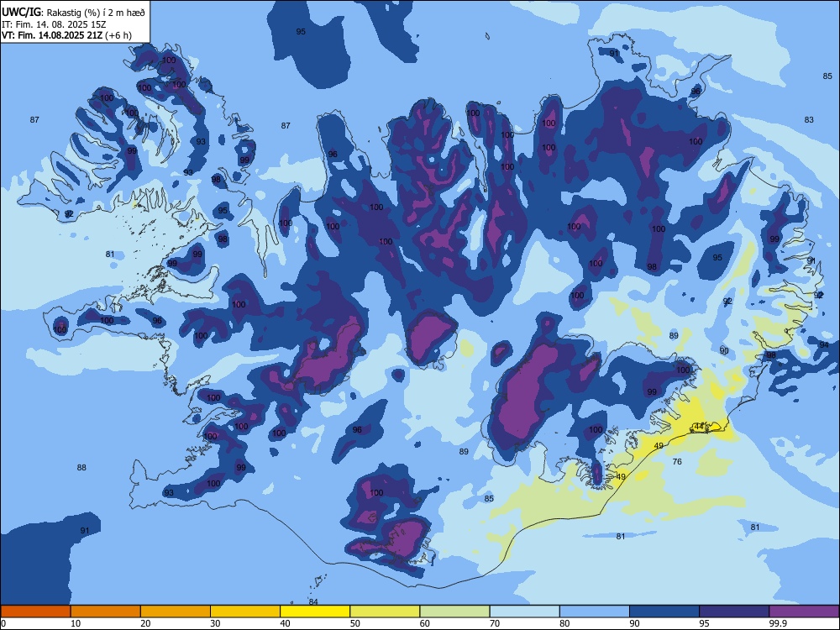Click the 'IT: Fim. 14. 08. 2025 15Z' line
Screen dimensions: 840x630
tap(54, 24)
